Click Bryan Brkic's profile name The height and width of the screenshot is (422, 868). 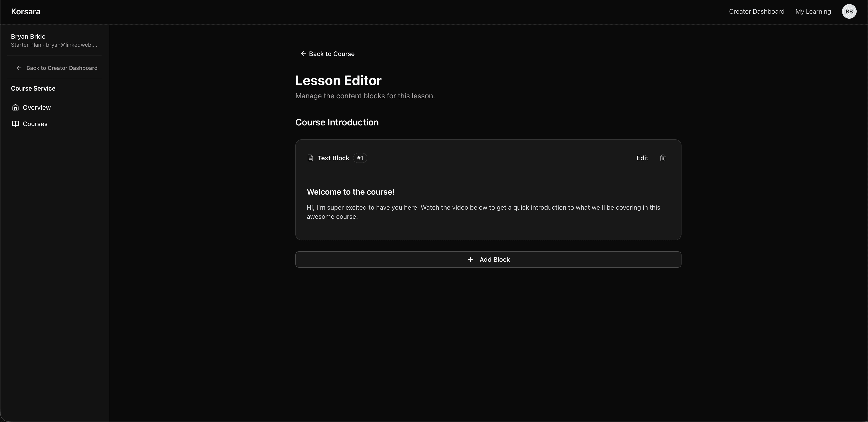pyautogui.click(x=28, y=36)
